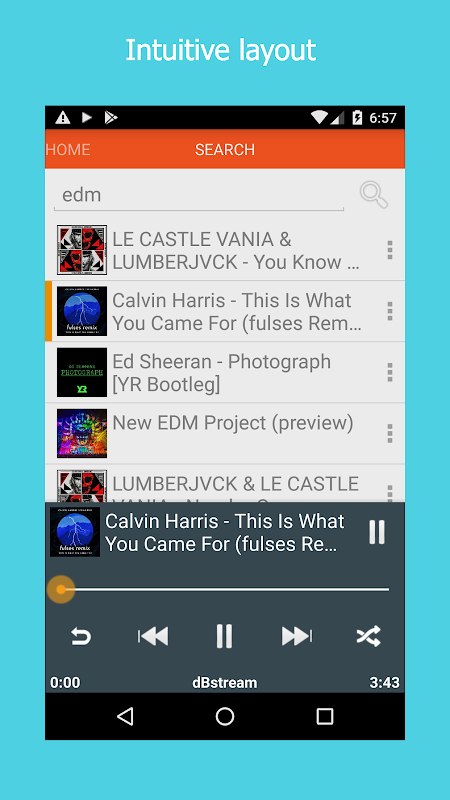Click the magnifying glass search icon
Viewport: 450px width, 800px height.
pyautogui.click(x=374, y=194)
